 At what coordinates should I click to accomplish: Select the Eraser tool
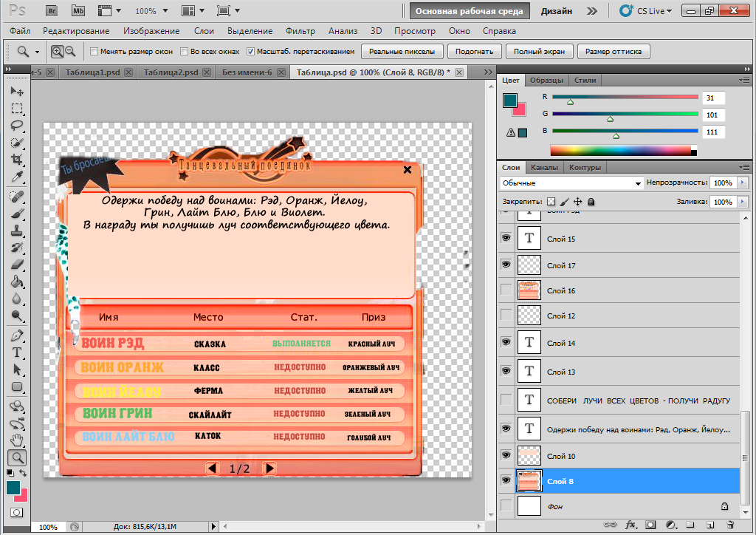click(17, 265)
